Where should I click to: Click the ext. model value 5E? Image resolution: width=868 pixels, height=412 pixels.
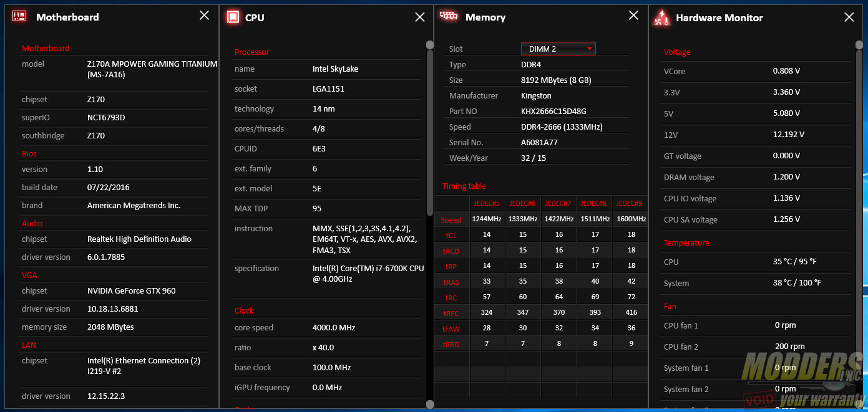tap(317, 188)
